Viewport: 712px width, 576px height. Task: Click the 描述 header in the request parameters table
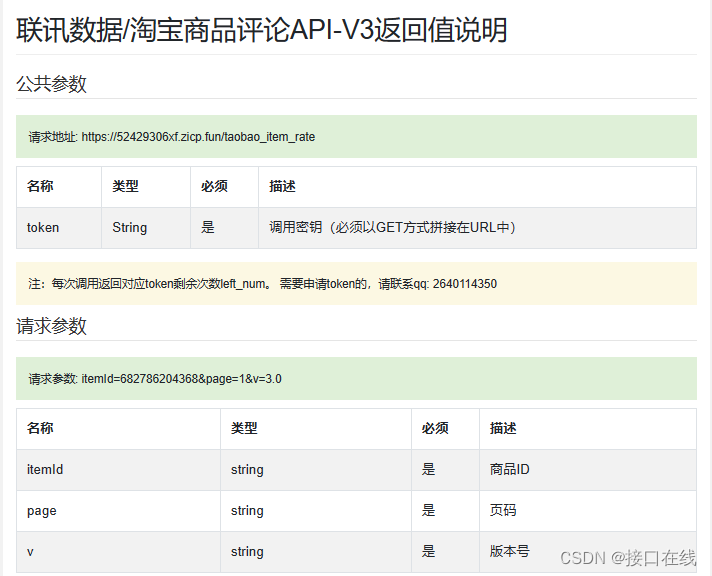(x=588, y=429)
